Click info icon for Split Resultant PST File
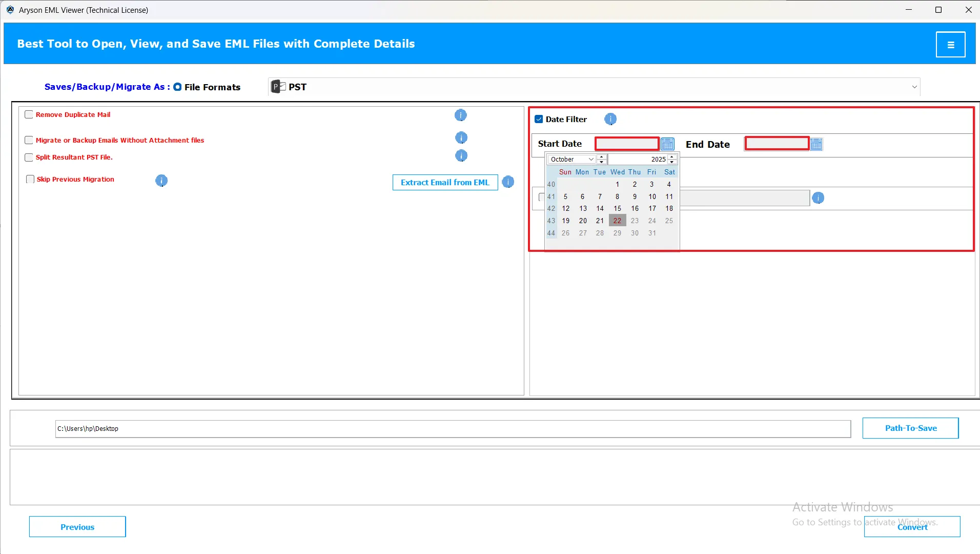980x554 pixels. 461,156
